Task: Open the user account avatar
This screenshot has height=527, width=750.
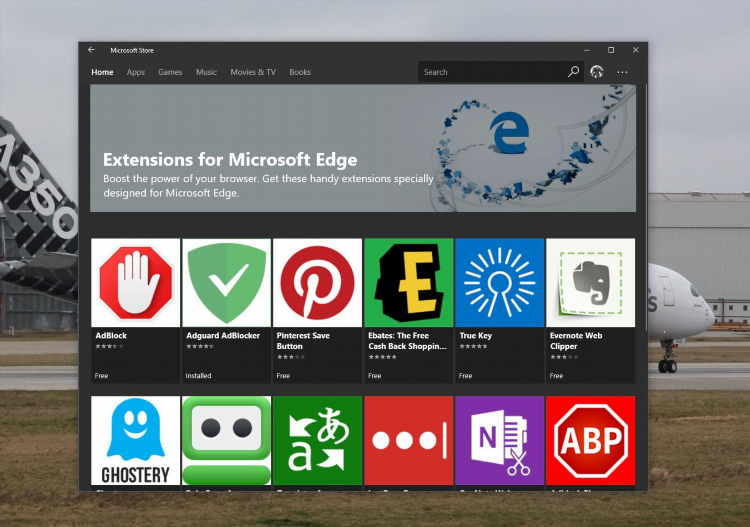Action: pyautogui.click(x=596, y=72)
